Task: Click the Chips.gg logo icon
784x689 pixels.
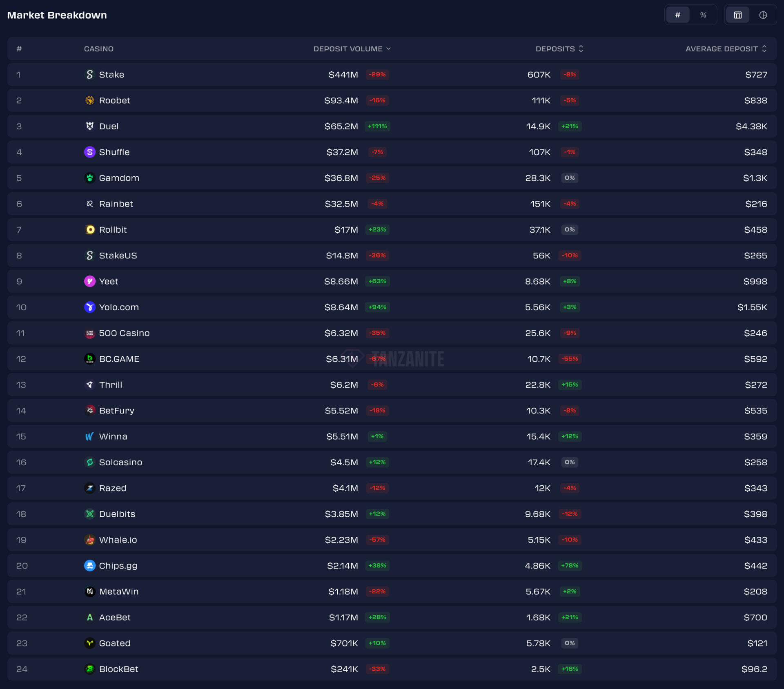Action: tap(89, 565)
